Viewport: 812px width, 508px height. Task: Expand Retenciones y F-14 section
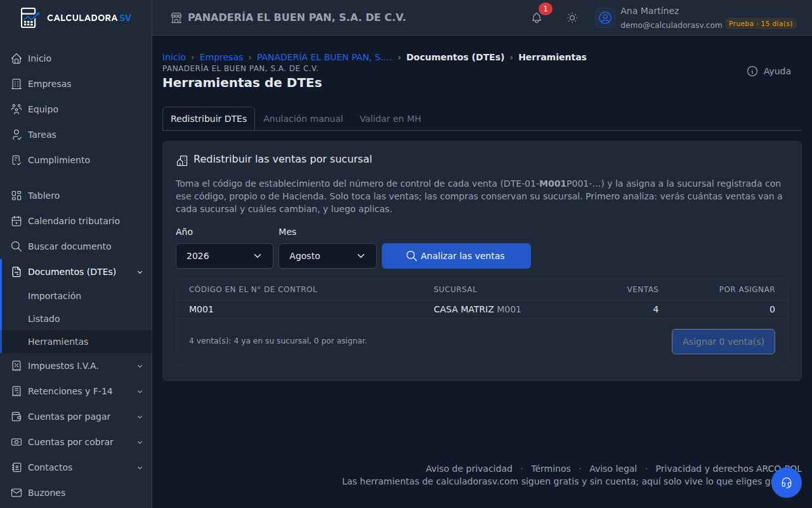pyautogui.click(x=140, y=391)
